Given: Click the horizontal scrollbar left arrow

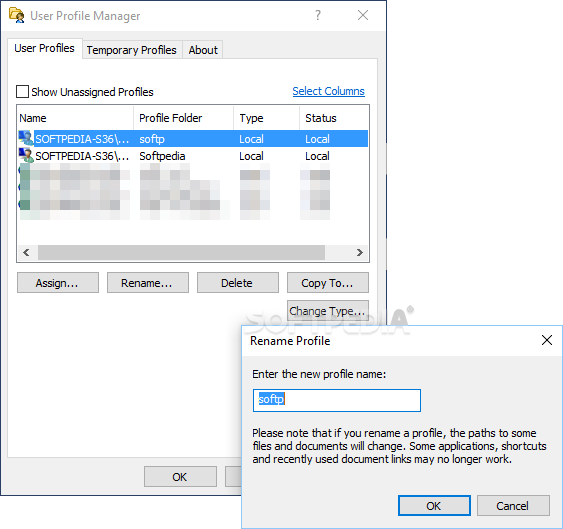Looking at the screenshot, I should point(26,252).
